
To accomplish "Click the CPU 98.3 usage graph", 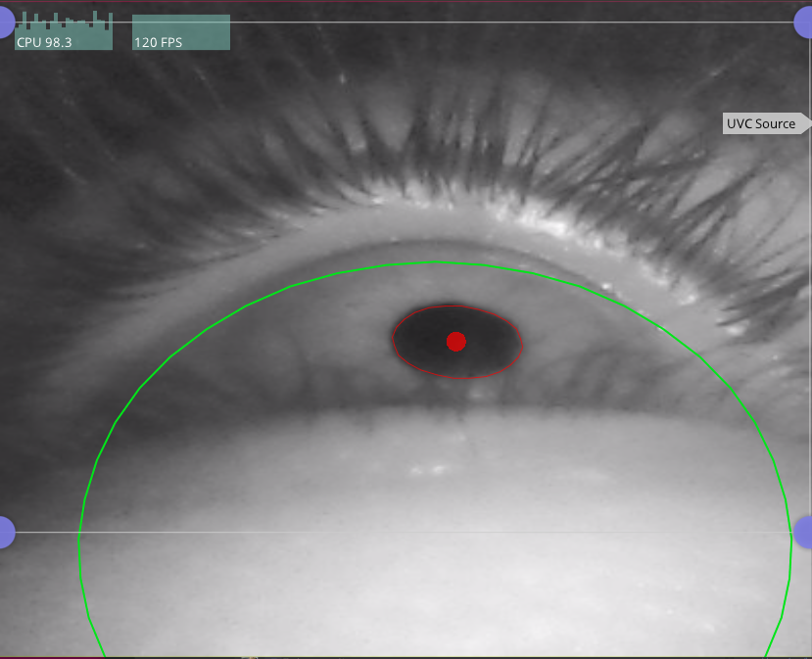I will point(64,31).
